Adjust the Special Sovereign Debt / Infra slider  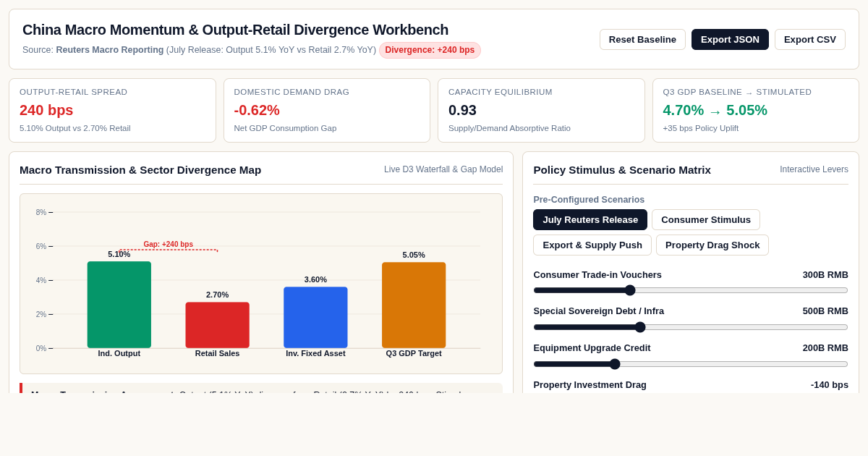point(691,327)
